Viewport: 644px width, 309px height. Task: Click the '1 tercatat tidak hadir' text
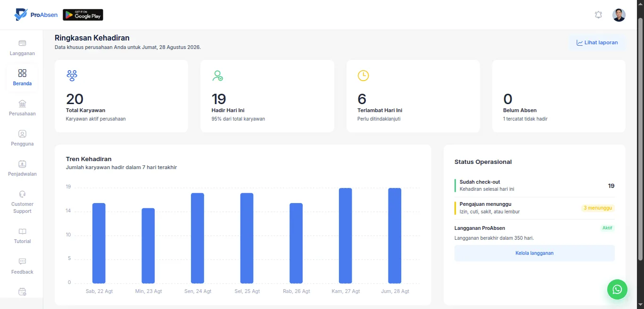[x=525, y=119]
